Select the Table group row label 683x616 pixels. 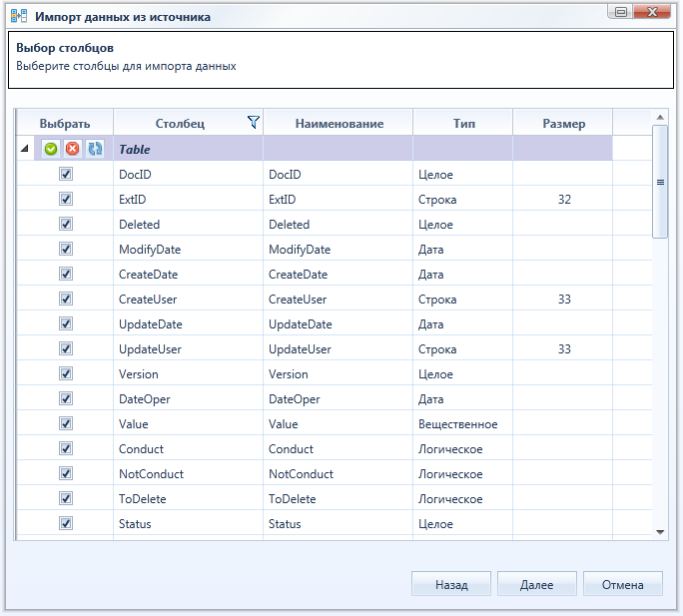pyautogui.click(x=135, y=150)
